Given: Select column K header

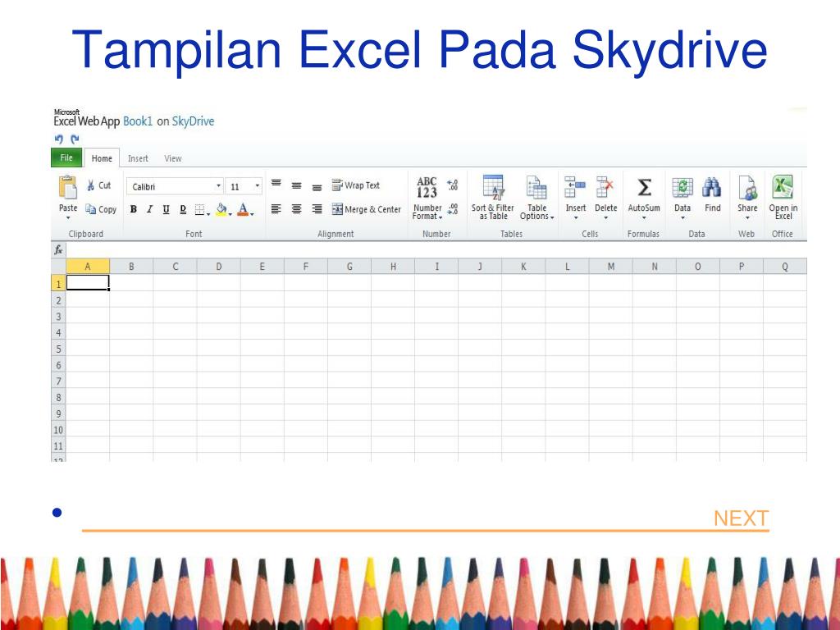Looking at the screenshot, I should pyautogui.click(x=523, y=267).
